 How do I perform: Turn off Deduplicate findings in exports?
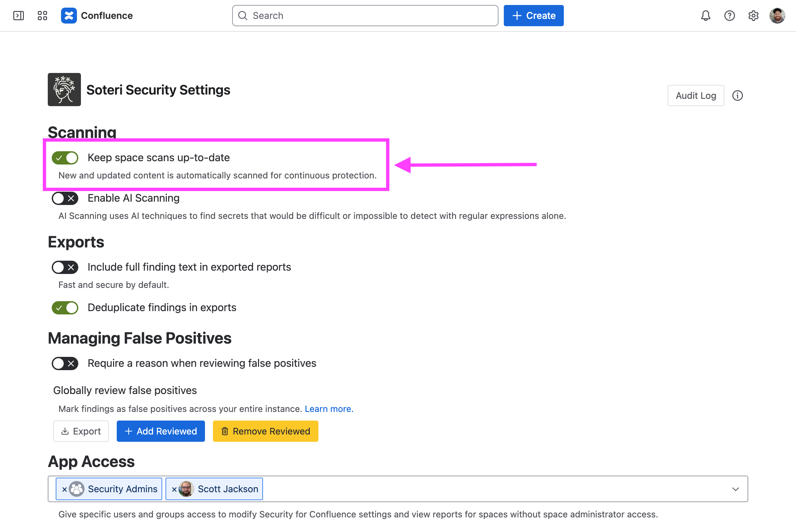coord(65,308)
